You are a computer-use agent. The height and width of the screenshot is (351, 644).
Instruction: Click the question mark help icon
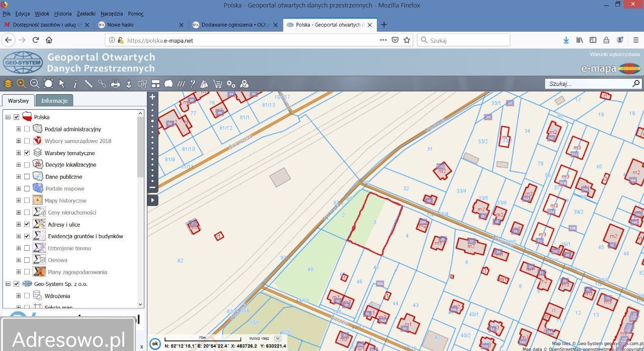(192, 84)
